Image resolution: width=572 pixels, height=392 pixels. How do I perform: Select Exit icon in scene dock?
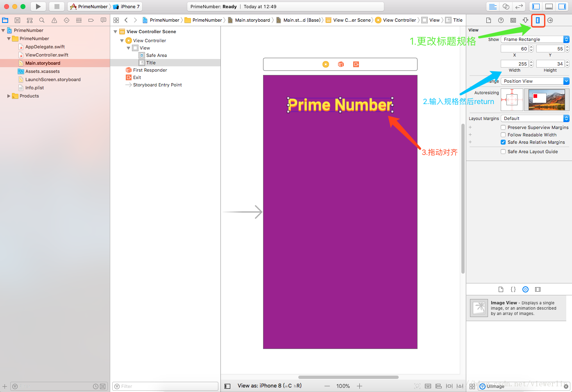356,64
